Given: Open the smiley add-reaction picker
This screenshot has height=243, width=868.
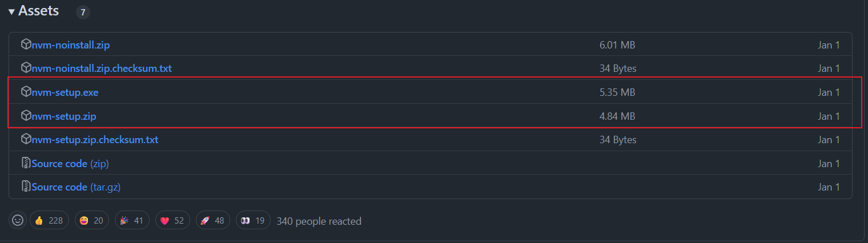Looking at the screenshot, I should click(18, 220).
